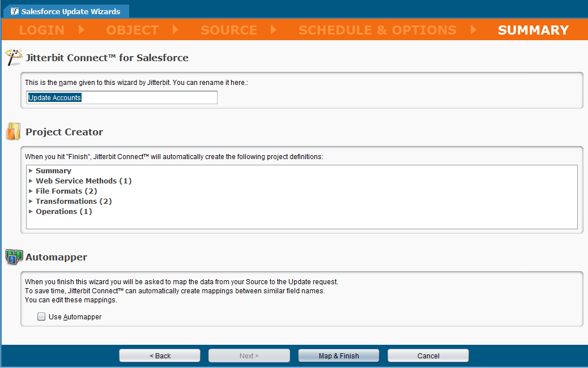This screenshot has width=588, height=368.
Task: Cancel the wizard
Action: pyautogui.click(x=428, y=356)
